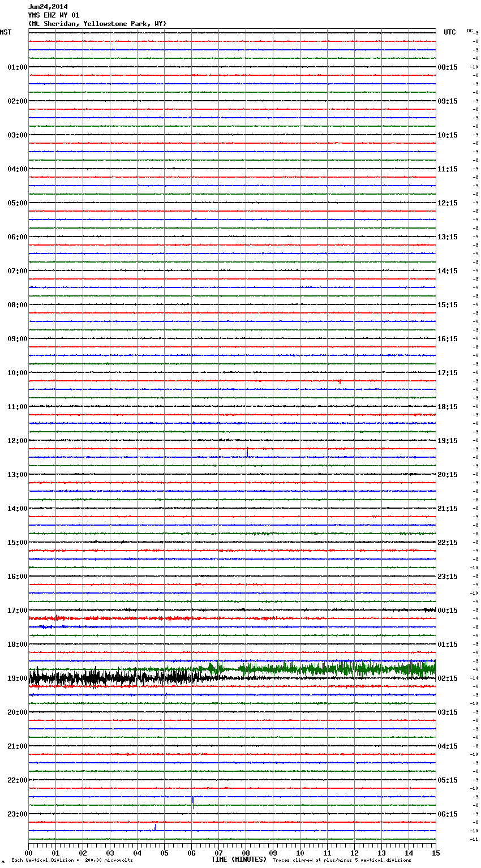Select the 05:00 MST row label

[17, 203]
